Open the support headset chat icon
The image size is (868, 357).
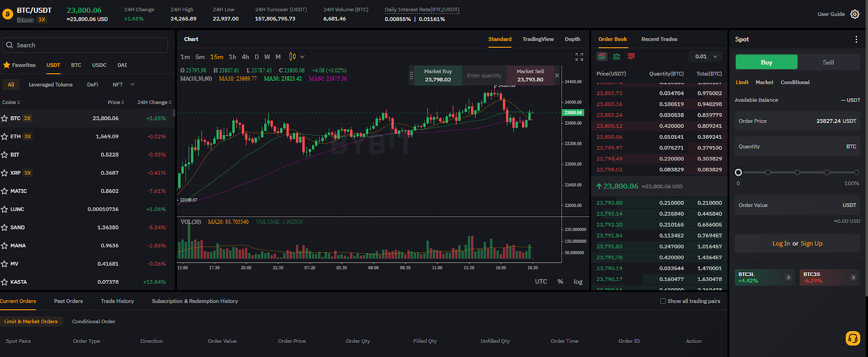click(853, 339)
